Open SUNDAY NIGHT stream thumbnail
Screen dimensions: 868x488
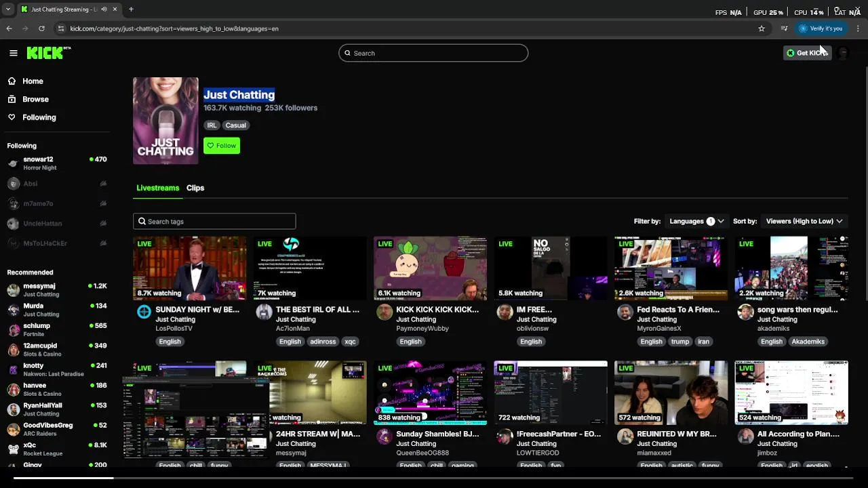click(189, 268)
